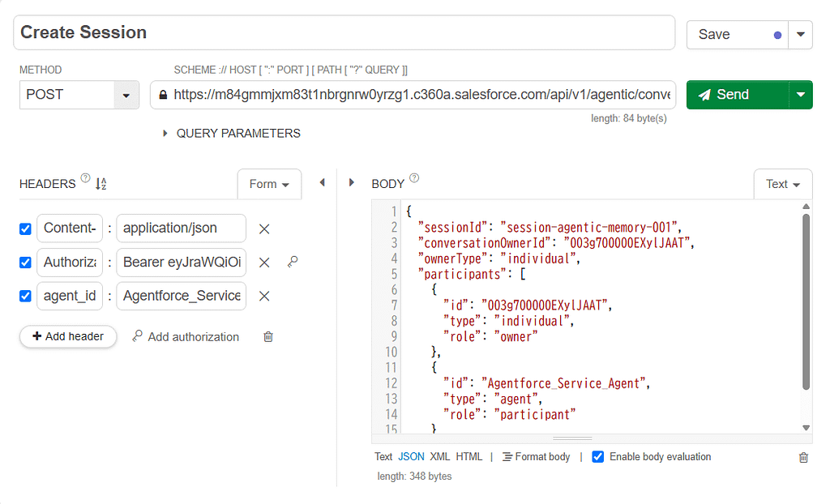
Task: Click the Format body button
Action: [537, 457]
